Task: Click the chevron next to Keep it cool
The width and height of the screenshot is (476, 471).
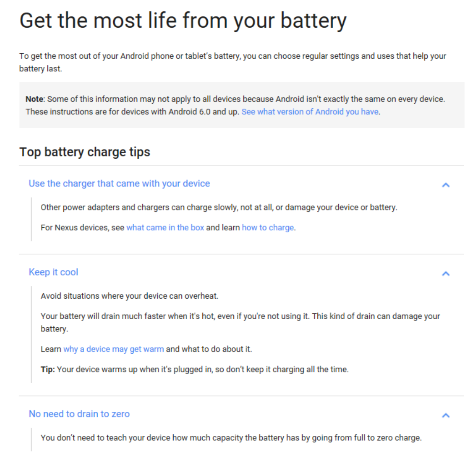Action: (446, 273)
